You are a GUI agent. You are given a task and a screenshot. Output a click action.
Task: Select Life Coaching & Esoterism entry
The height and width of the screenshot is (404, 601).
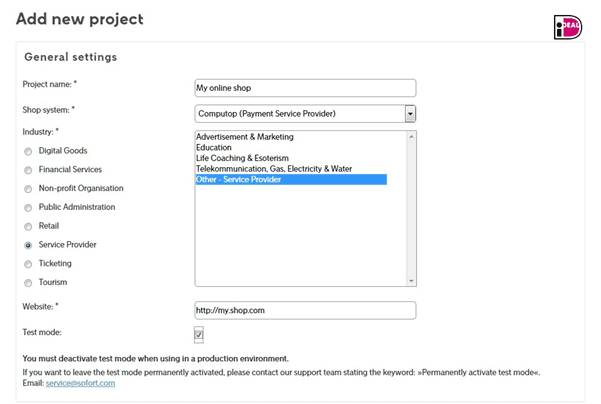tap(242, 158)
